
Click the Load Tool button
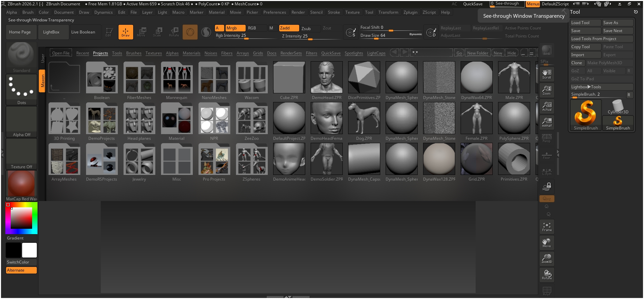tap(585, 23)
